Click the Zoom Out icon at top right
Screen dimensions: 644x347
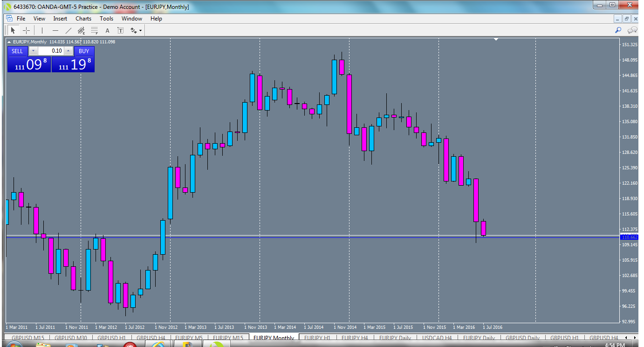click(632, 30)
